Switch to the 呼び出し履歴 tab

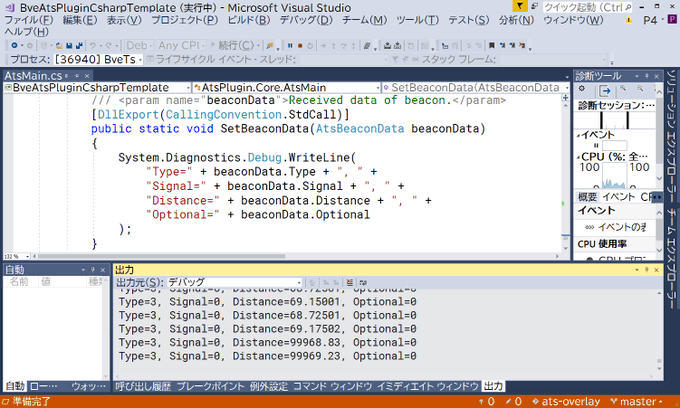click(143, 386)
